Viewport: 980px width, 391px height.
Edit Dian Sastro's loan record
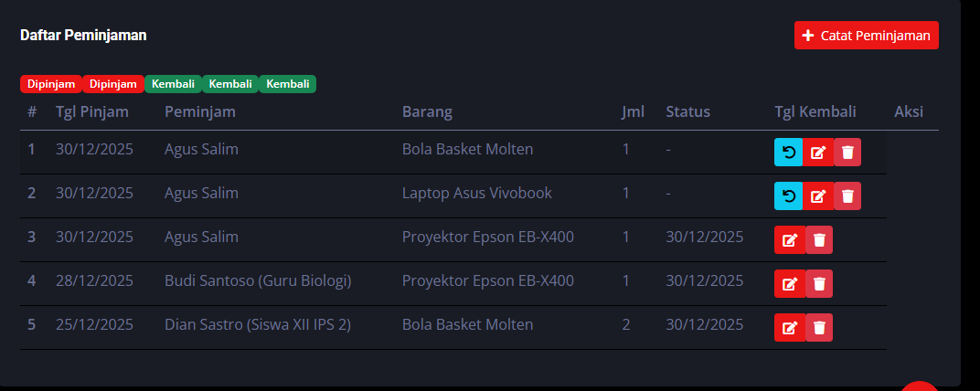click(790, 327)
